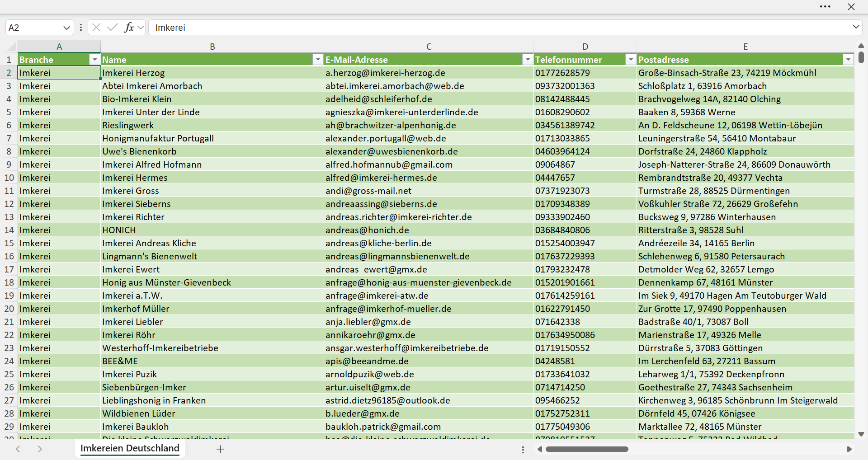This screenshot has height=460, width=868.
Task: Open the Name column filter dropdown
Action: (x=317, y=60)
